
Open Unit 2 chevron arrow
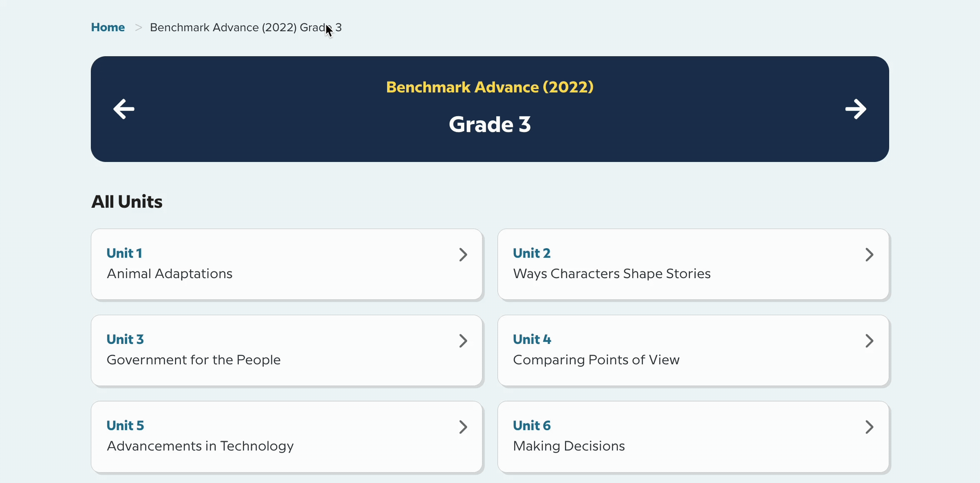869,255
